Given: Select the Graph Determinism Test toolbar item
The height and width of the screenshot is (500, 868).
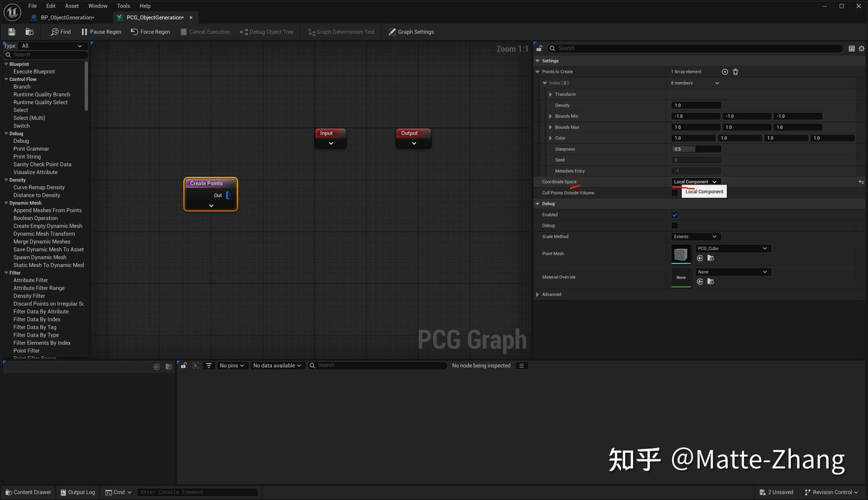Looking at the screenshot, I should point(341,31).
